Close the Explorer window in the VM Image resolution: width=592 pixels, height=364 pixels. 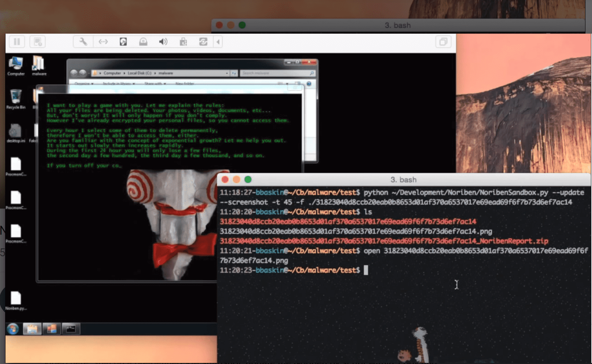click(309, 62)
